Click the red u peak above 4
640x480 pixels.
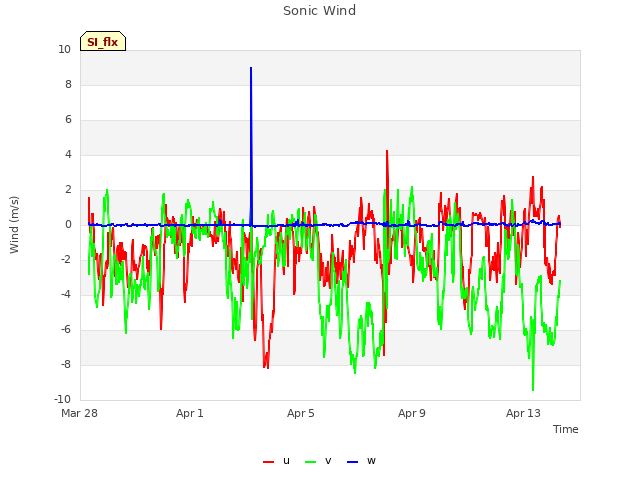(x=387, y=151)
